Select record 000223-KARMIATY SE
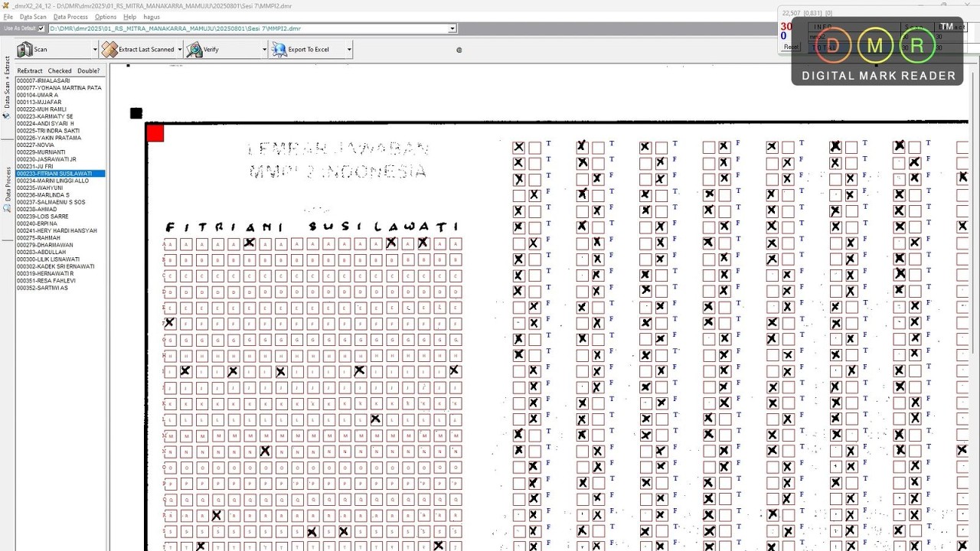This screenshot has width=980, height=551. pyautogui.click(x=60, y=116)
